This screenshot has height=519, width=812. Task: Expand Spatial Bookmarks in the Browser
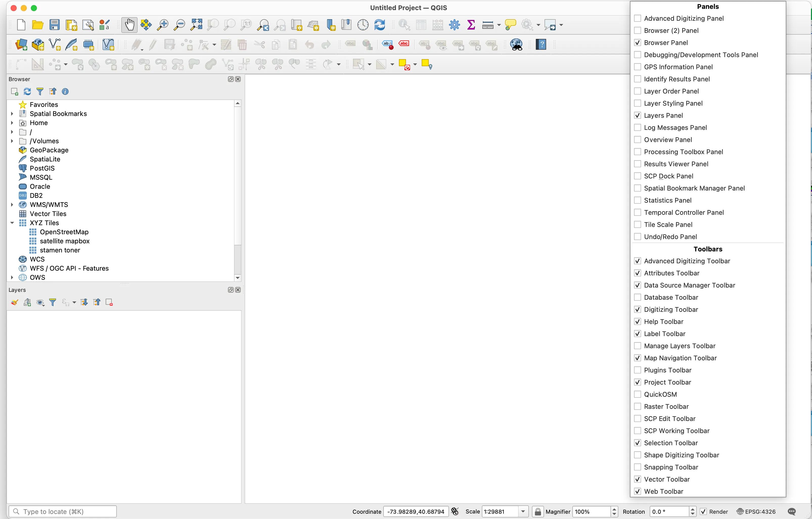point(12,113)
